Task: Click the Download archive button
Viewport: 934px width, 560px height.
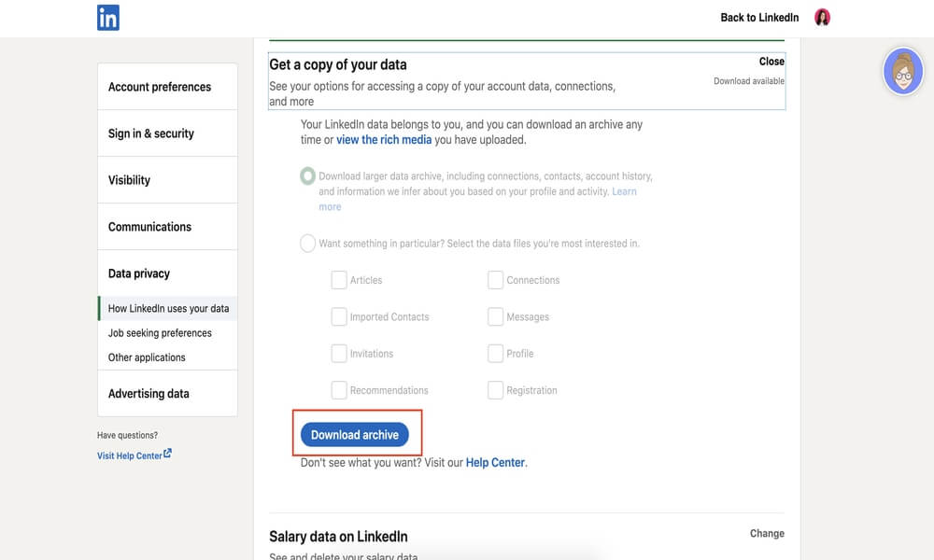Action: pos(354,435)
